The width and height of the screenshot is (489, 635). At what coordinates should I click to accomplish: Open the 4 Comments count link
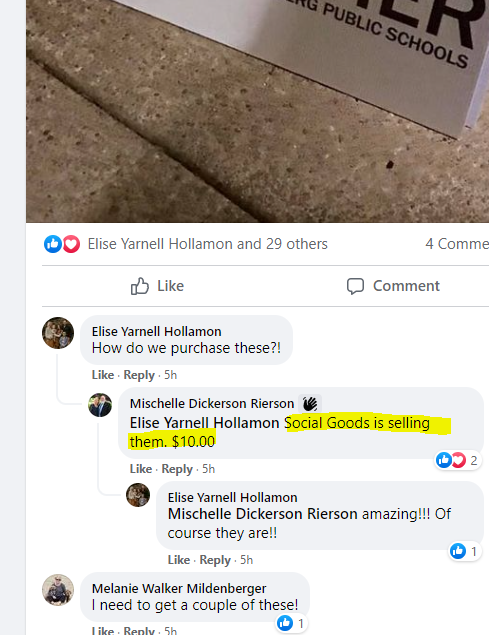pyautogui.click(x=457, y=244)
